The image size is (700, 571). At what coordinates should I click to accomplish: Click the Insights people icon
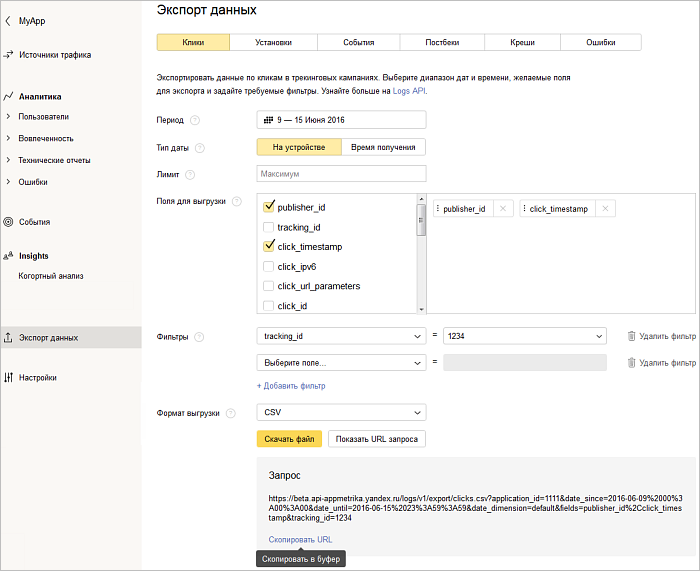coord(8,256)
